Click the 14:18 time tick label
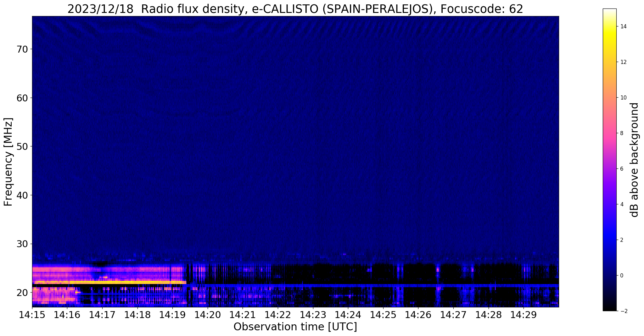Viewport: 644px width, 336px height. click(x=137, y=315)
